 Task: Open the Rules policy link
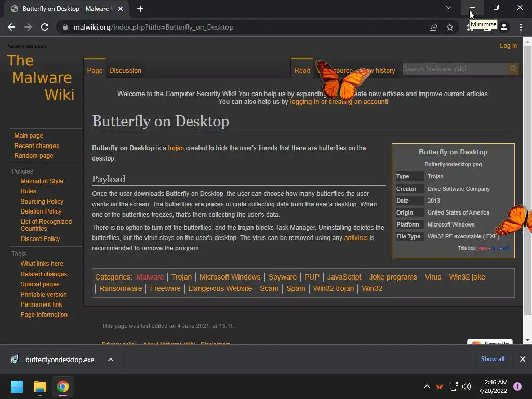28,191
